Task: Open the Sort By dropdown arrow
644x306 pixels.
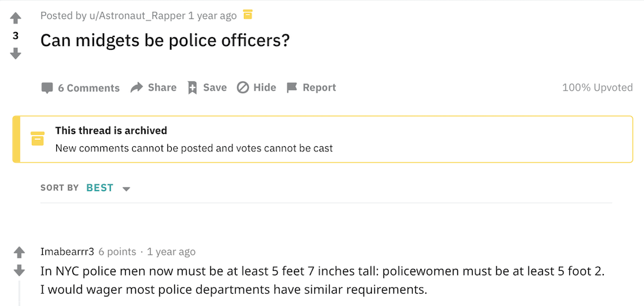Action: pos(126,188)
